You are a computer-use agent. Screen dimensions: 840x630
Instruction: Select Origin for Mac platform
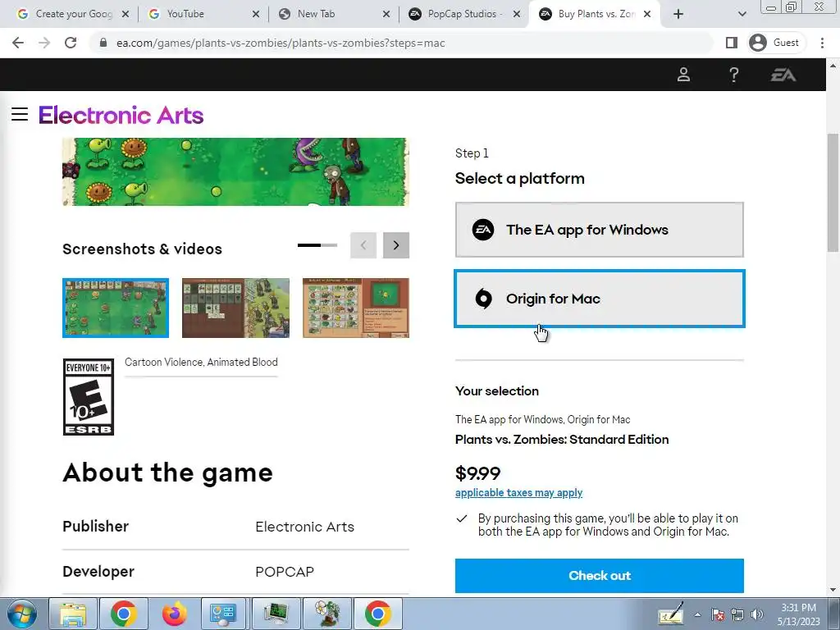tap(600, 299)
